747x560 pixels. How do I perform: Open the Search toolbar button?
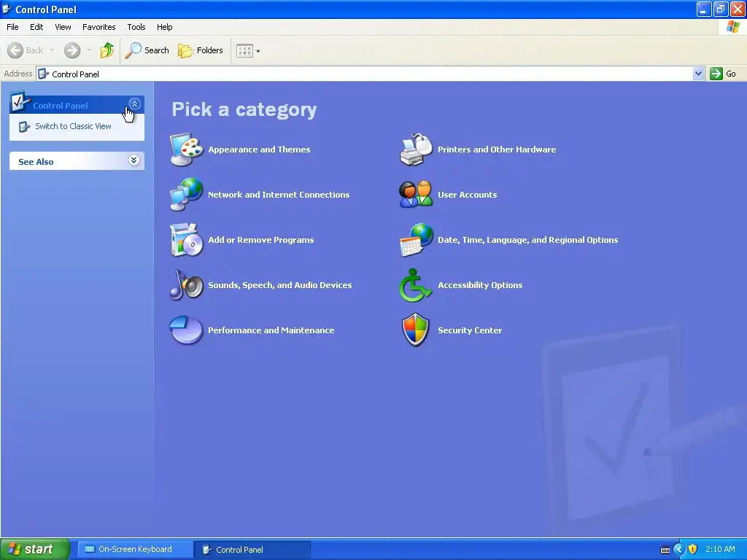tap(147, 50)
